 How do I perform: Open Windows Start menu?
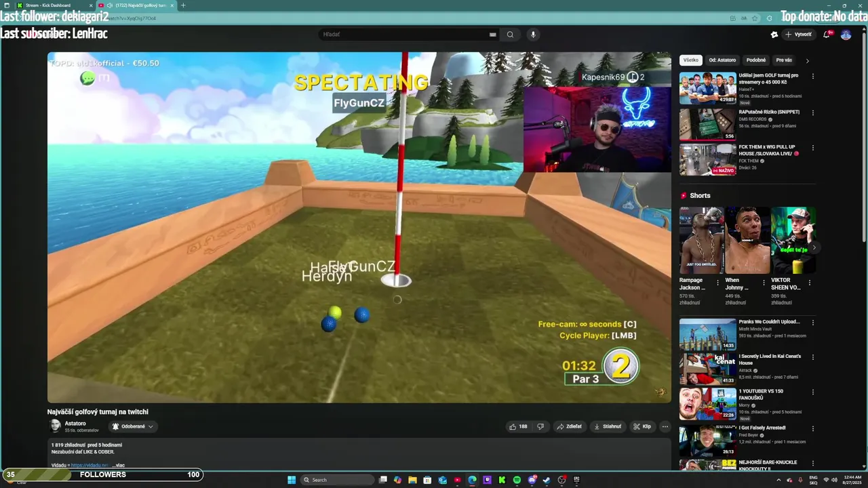292,480
